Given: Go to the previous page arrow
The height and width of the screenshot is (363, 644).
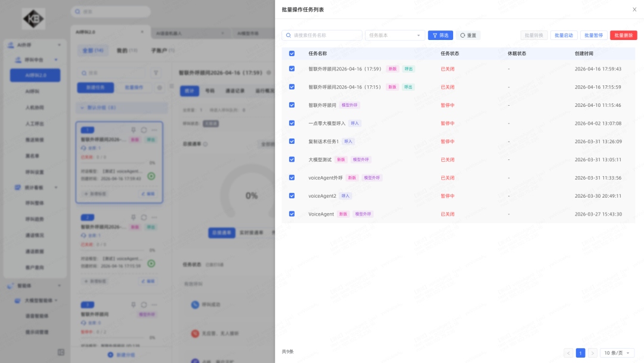Looking at the screenshot, I should [568, 353].
